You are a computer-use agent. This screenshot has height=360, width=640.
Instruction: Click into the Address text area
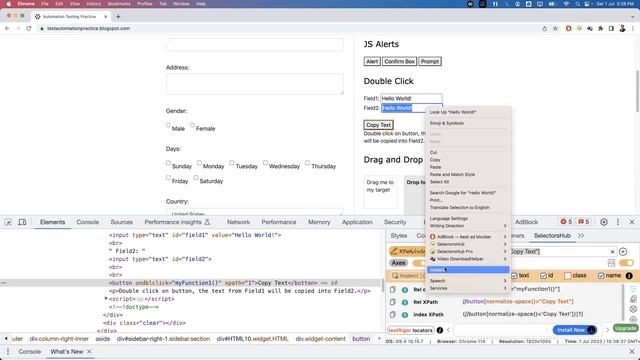(x=254, y=84)
